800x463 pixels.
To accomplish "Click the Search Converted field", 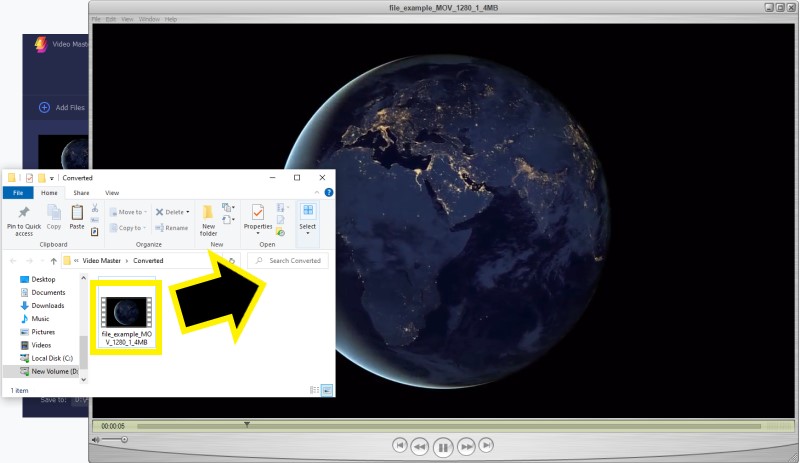I will [288, 260].
